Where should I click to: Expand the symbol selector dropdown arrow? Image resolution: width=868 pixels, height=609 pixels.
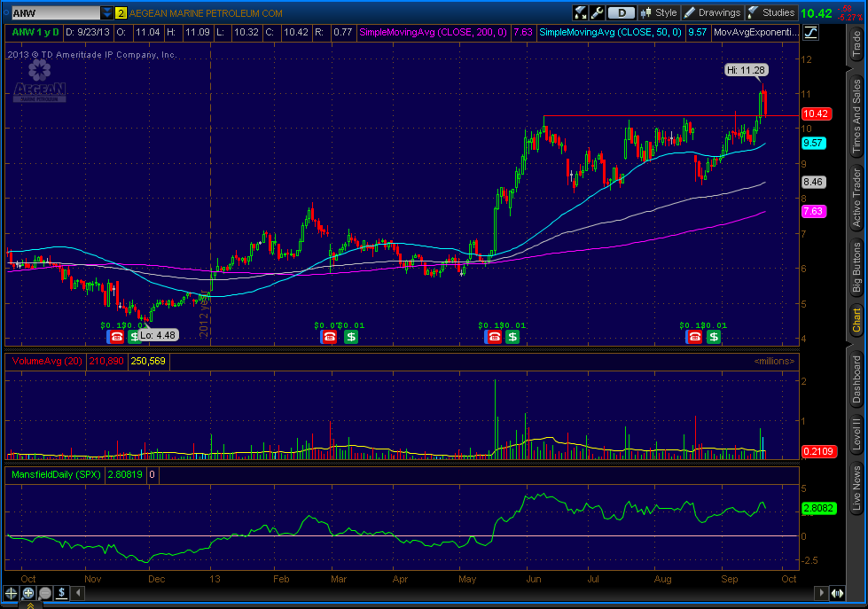pos(107,13)
